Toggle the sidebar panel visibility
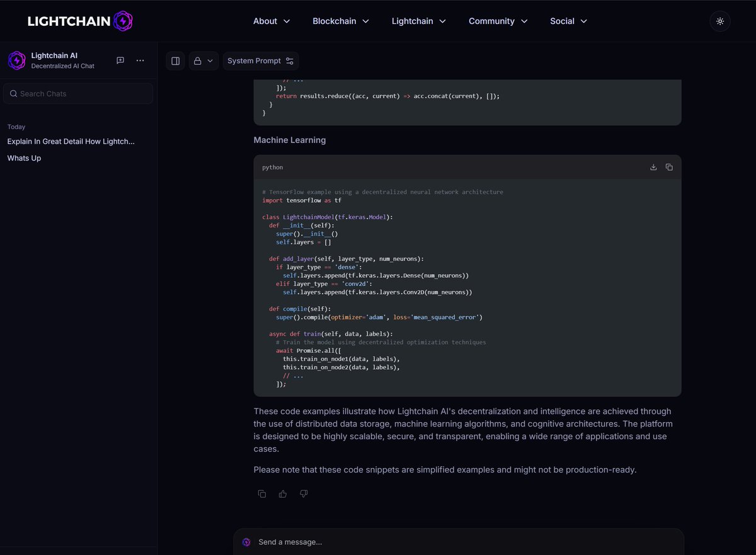Image resolution: width=756 pixels, height=555 pixels. 176,61
